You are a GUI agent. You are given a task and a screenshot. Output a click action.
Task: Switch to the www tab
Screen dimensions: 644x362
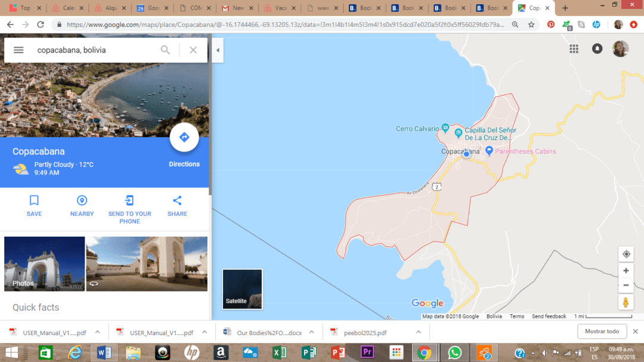pos(323,8)
